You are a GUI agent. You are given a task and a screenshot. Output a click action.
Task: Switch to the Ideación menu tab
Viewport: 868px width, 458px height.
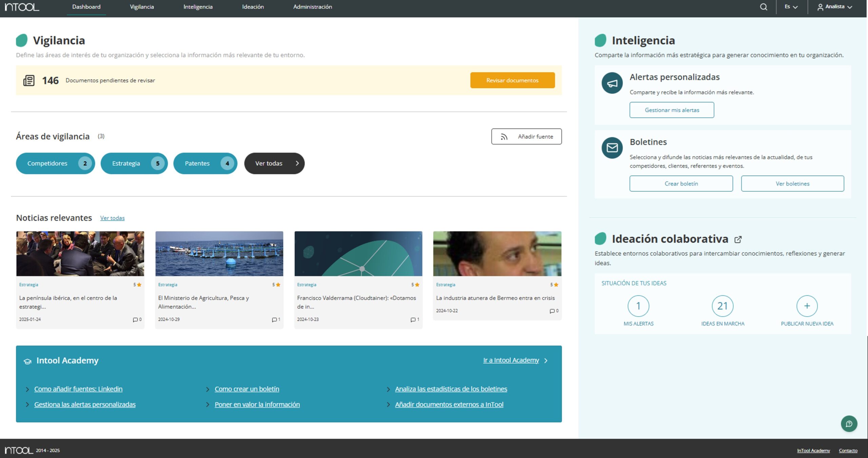click(253, 7)
